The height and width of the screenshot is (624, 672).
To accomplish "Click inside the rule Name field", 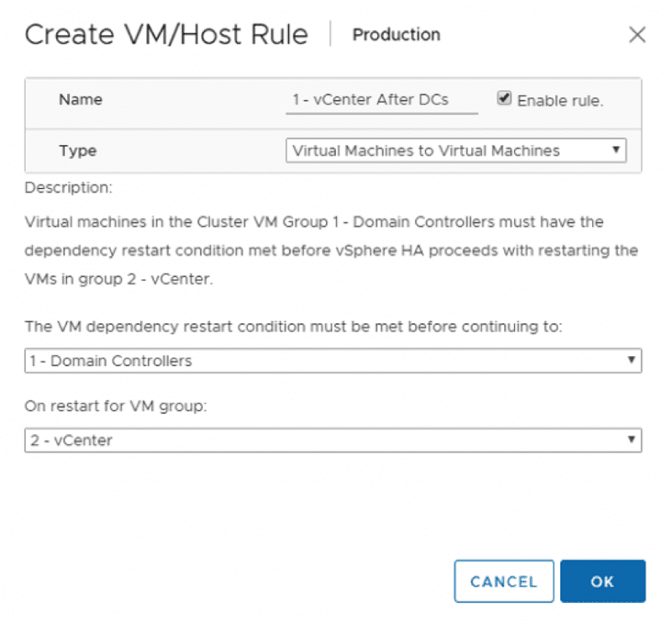I will (382, 98).
